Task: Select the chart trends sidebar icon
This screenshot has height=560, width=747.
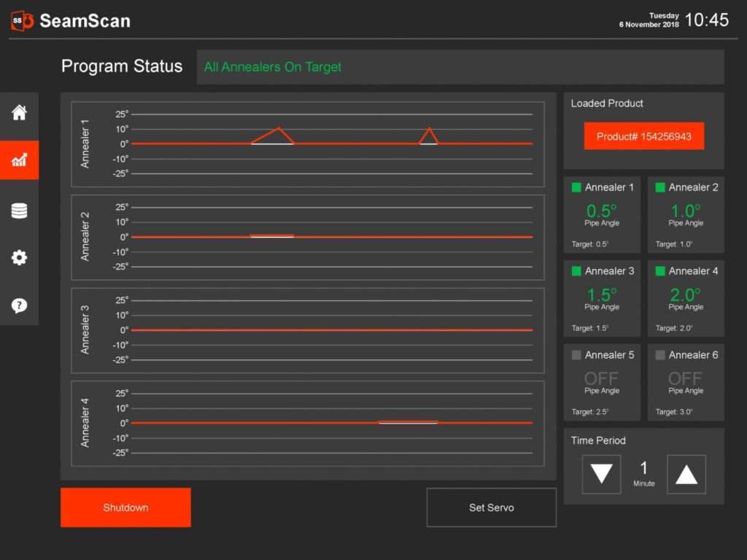Action: click(x=19, y=160)
